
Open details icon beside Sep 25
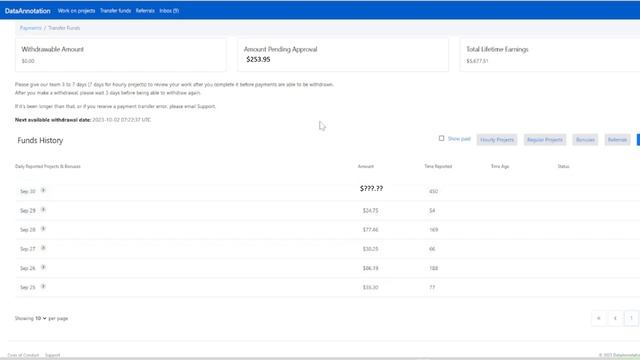point(43,286)
